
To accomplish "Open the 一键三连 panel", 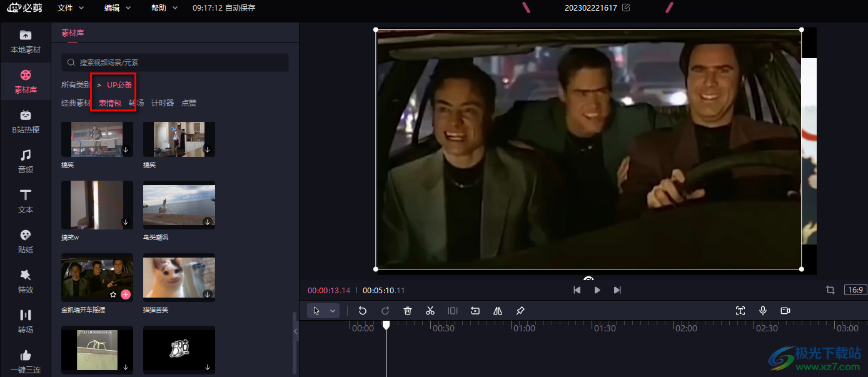I will tap(26, 361).
